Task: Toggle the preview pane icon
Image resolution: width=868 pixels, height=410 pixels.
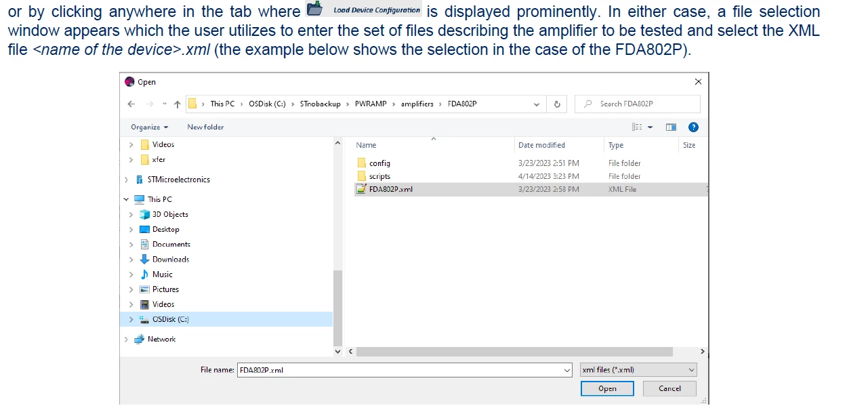Action: click(671, 127)
